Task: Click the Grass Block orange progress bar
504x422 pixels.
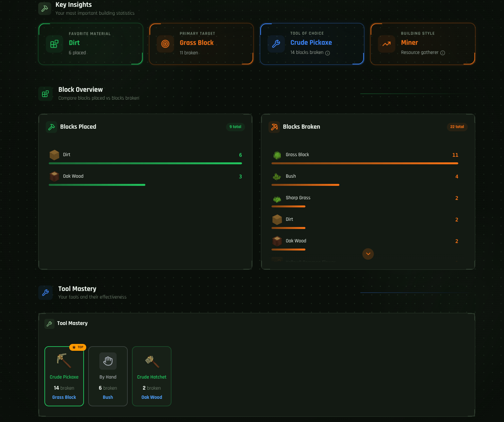Action: click(x=365, y=163)
